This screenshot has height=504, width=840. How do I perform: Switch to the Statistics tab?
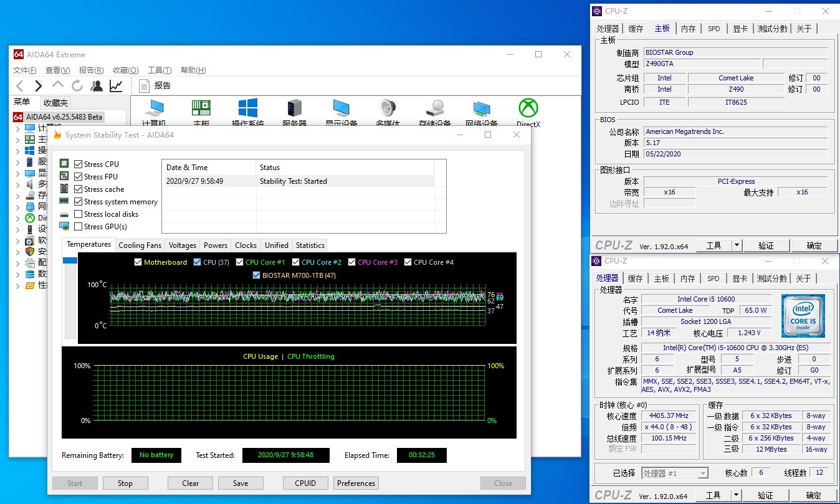[310, 245]
